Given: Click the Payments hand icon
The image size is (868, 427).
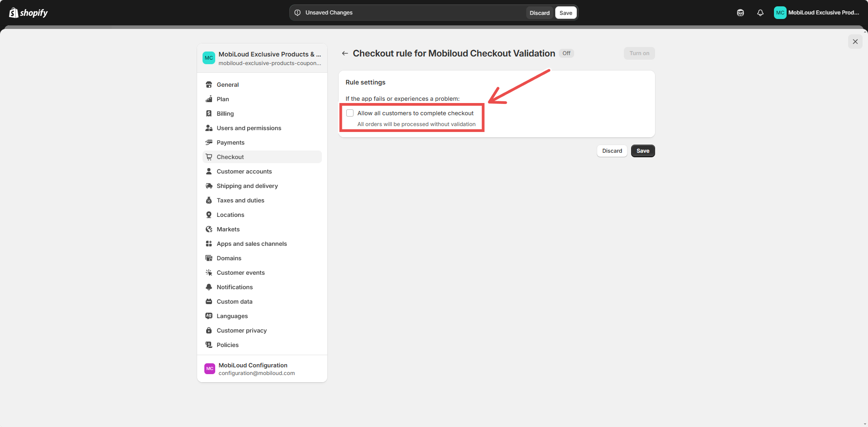Looking at the screenshot, I should pyautogui.click(x=209, y=142).
